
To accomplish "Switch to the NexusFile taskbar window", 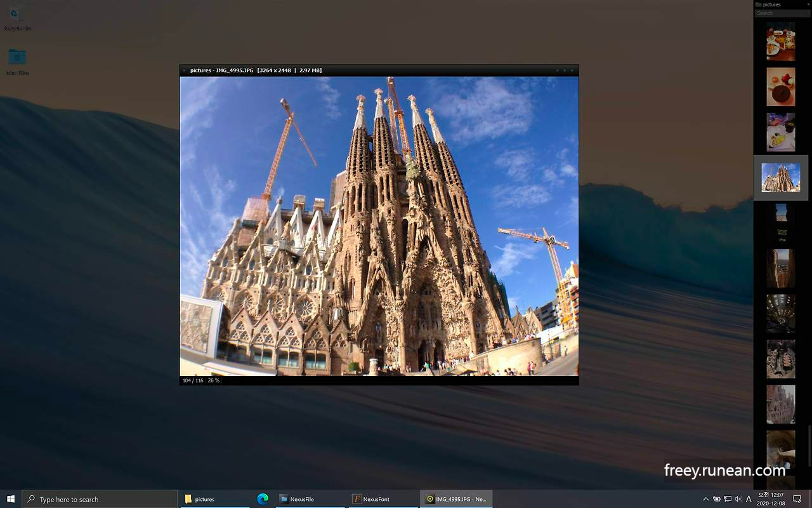I will 311,499.
